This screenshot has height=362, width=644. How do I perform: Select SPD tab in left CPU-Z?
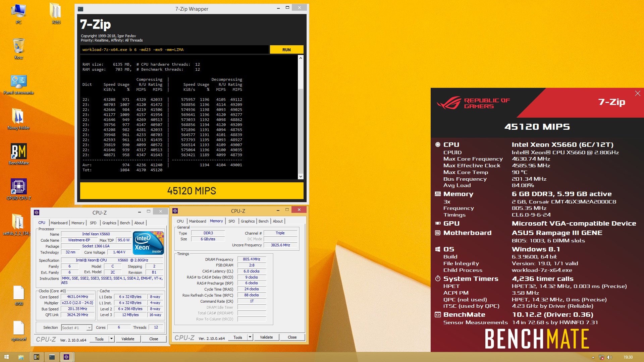pyautogui.click(x=93, y=223)
